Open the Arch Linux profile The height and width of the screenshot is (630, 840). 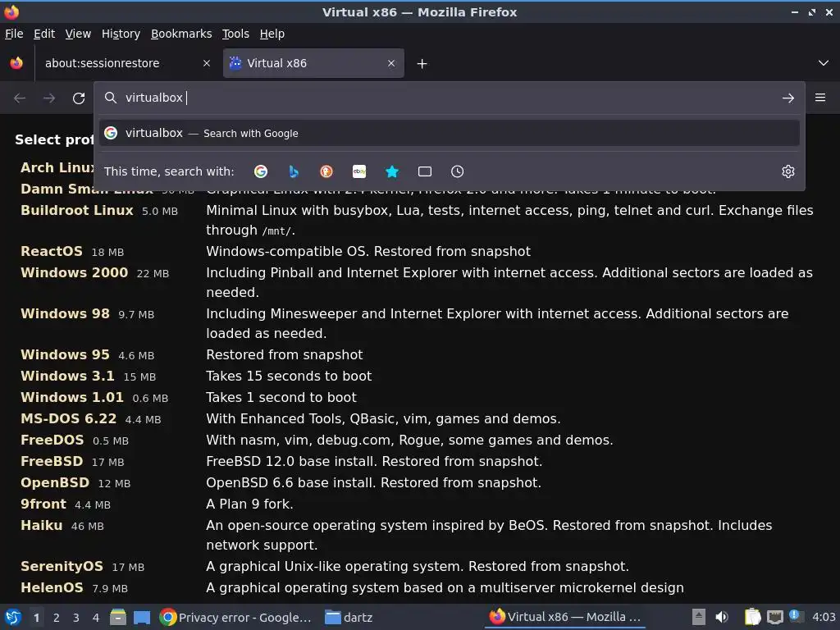tap(57, 167)
